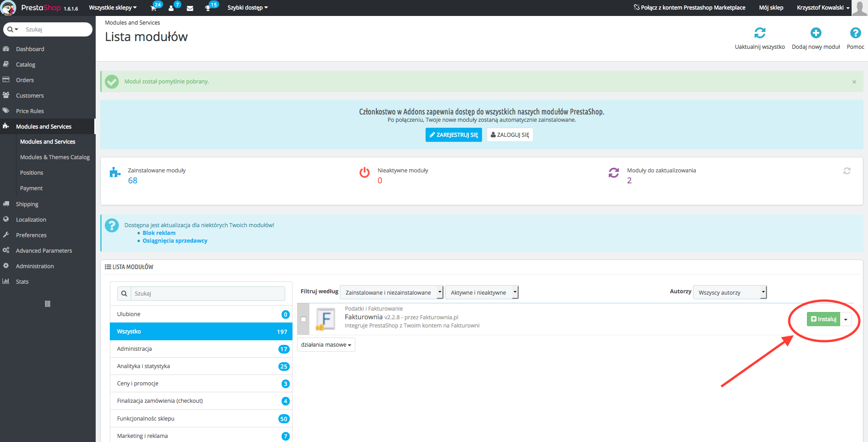The width and height of the screenshot is (868, 442).
Task: Click the module list Szukaj search field
Action: click(208, 294)
